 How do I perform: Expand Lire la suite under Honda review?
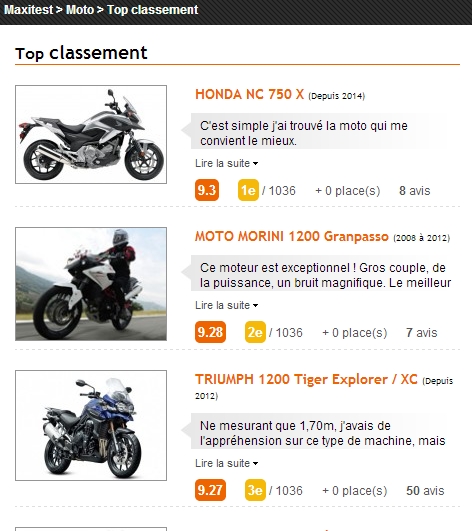tap(227, 163)
